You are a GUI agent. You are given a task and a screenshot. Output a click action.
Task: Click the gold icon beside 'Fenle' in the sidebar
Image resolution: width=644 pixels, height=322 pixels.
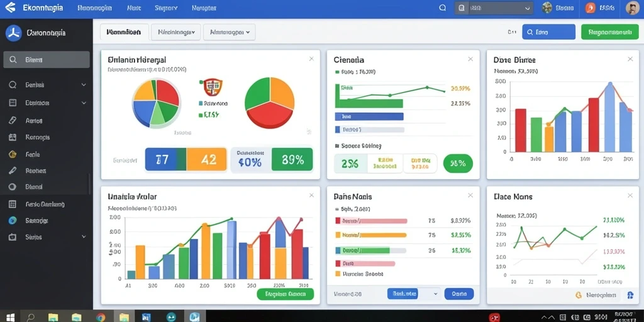[13, 155]
